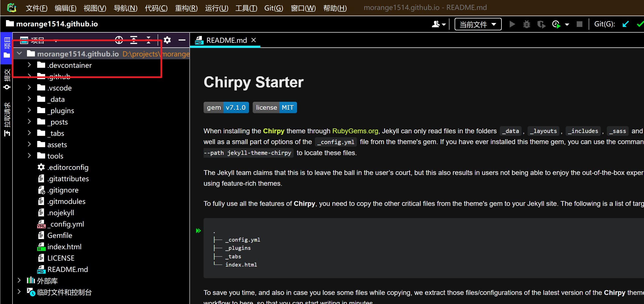Expand the tools folder

(29, 156)
